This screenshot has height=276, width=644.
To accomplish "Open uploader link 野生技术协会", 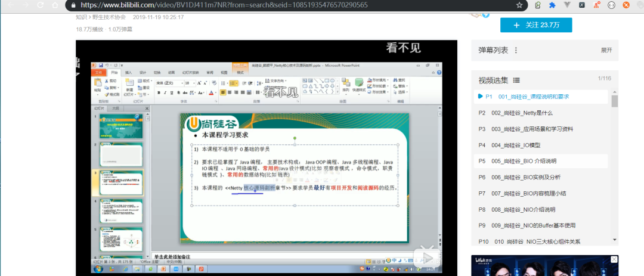I will click(109, 17).
